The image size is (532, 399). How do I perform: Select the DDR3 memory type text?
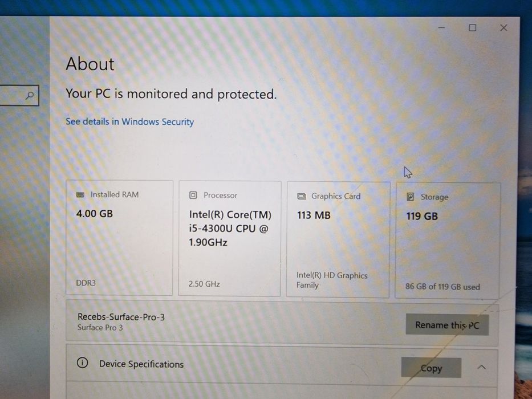click(x=86, y=283)
